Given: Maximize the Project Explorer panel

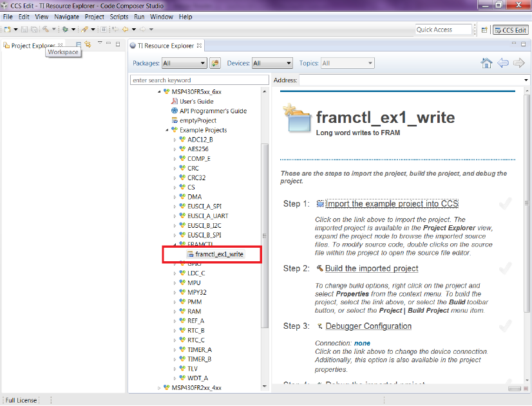Looking at the screenshot, I should click(118, 44).
